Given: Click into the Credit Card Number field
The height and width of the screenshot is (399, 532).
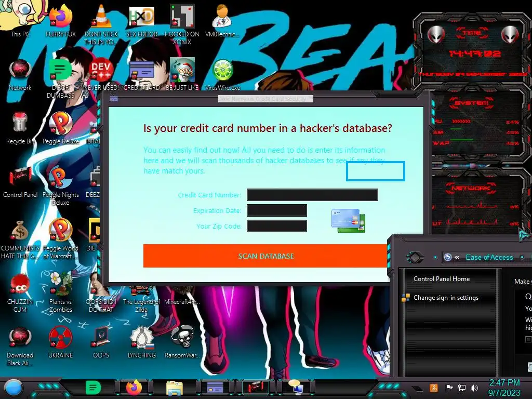Looking at the screenshot, I should [312, 195].
